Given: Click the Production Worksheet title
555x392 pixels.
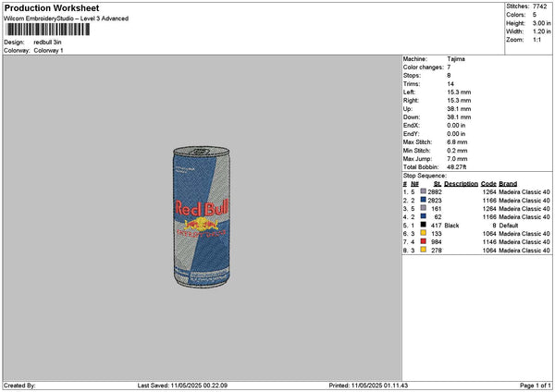Looking at the screenshot, I should tap(52, 7).
